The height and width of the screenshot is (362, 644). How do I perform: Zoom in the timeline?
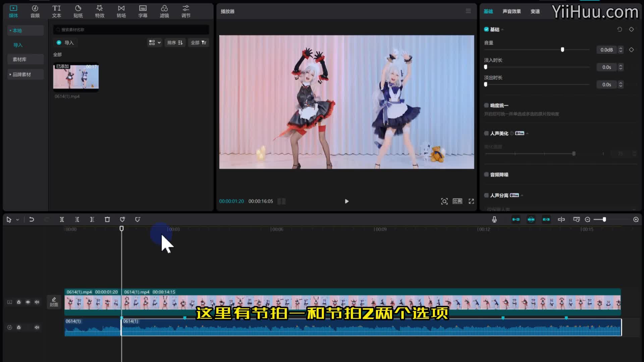click(636, 220)
